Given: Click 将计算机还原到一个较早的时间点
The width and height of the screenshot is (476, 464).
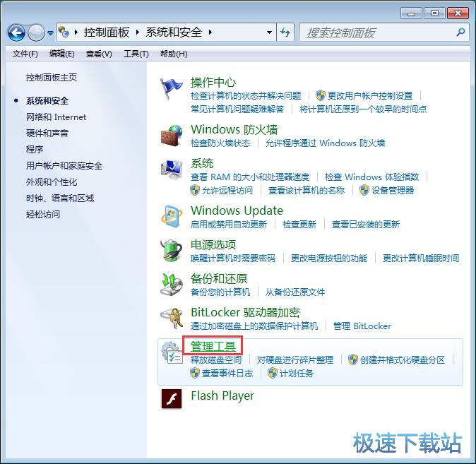Looking at the screenshot, I should pos(363,109).
